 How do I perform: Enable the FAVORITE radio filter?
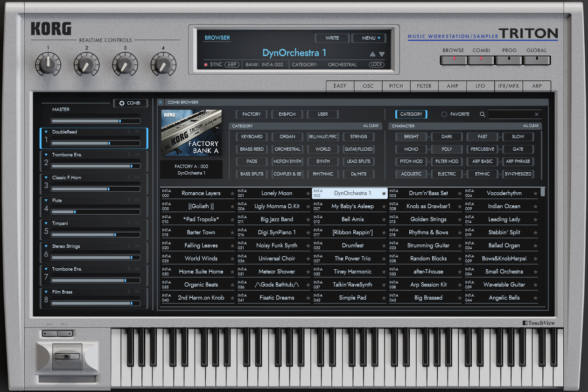point(444,114)
